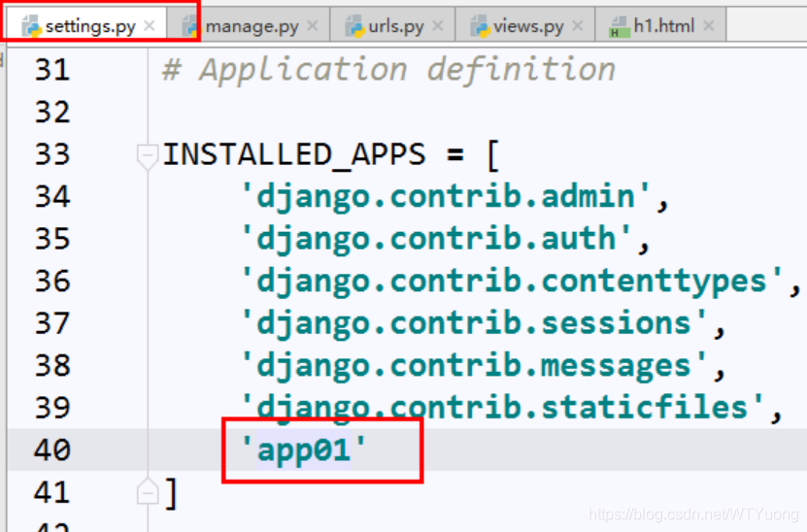Open the views.py editor tab
Screen dimensions: 807x532
pyautogui.click(x=525, y=25)
